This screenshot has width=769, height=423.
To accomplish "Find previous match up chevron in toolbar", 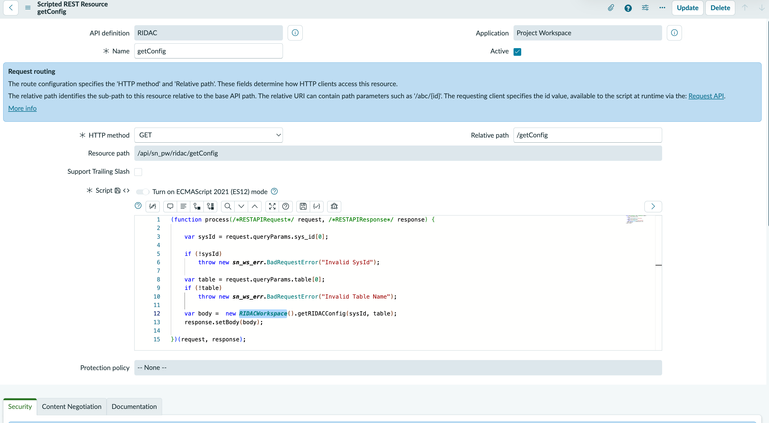I will coord(255,206).
